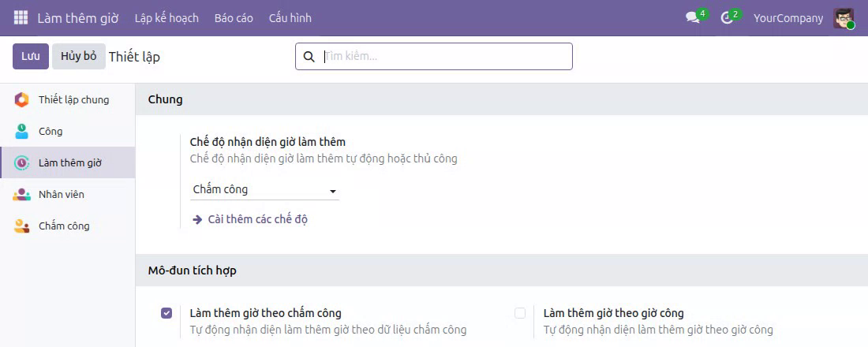The height and width of the screenshot is (347, 868).
Task: Open the user avatar menu
Action: point(844,17)
